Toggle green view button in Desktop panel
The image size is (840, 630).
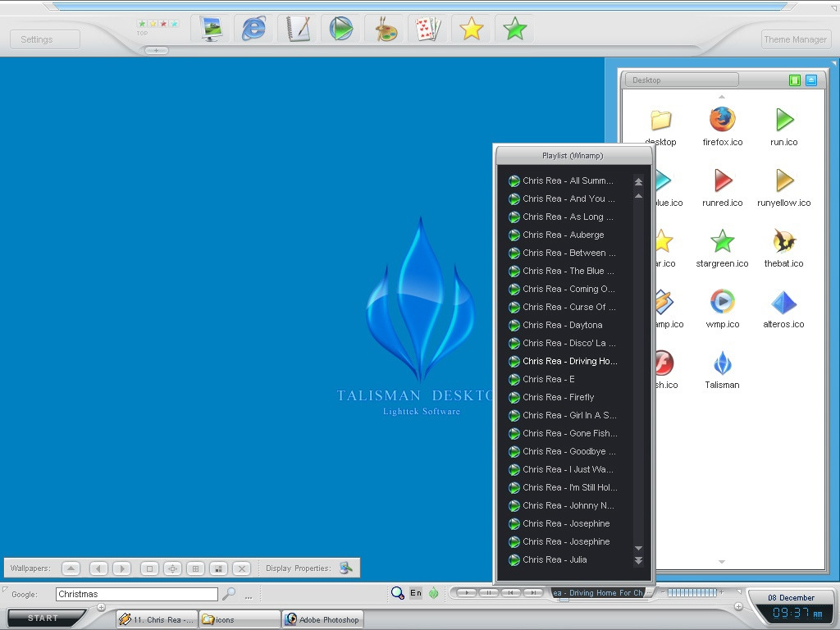point(794,80)
